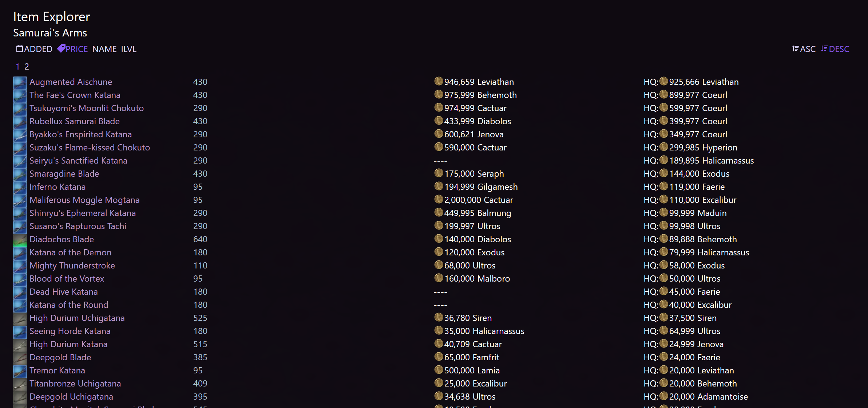Screen dimensions: 868x408
Task: Click the High Durium Uchigatana icon
Action: pyautogui.click(x=20, y=318)
